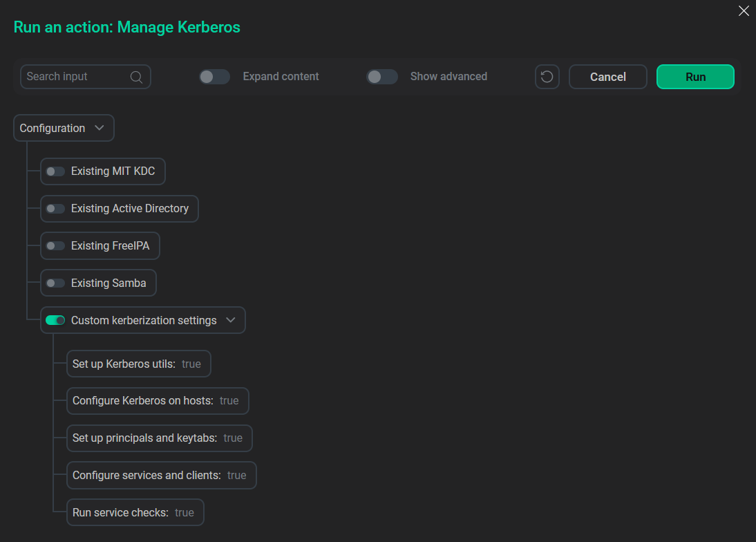Toggle on Existing FreeIPA

click(x=55, y=245)
